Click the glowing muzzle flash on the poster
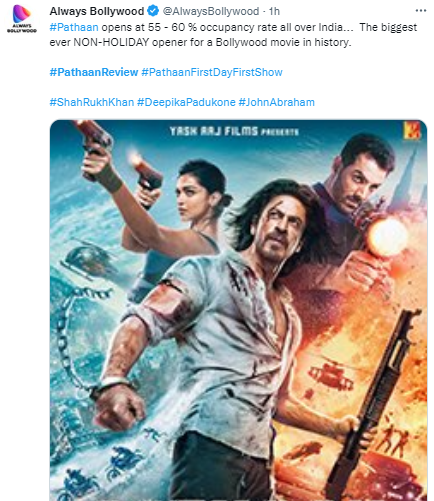This screenshot has width=434, height=501. [x=388, y=236]
